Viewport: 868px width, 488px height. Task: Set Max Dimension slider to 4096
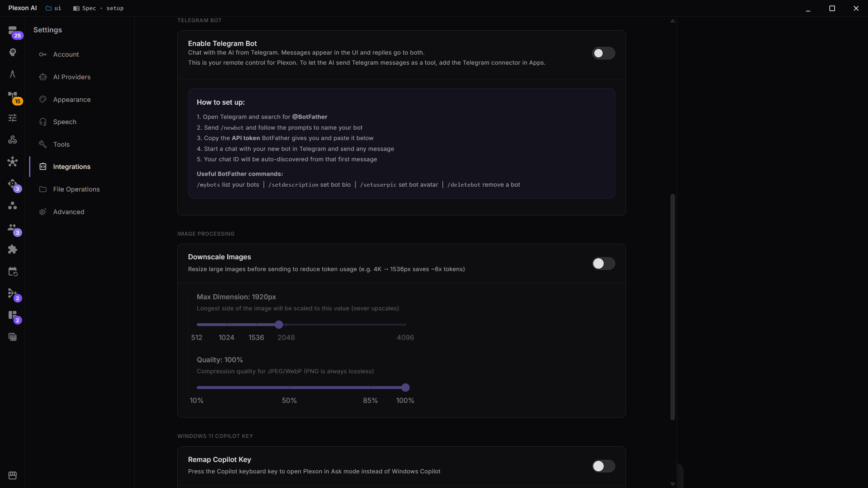click(x=405, y=325)
